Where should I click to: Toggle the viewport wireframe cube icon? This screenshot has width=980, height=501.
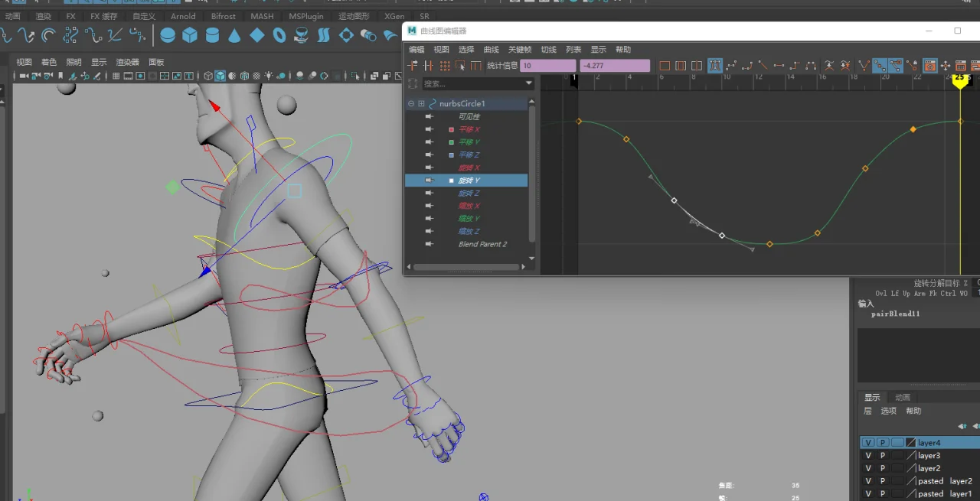click(207, 76)
